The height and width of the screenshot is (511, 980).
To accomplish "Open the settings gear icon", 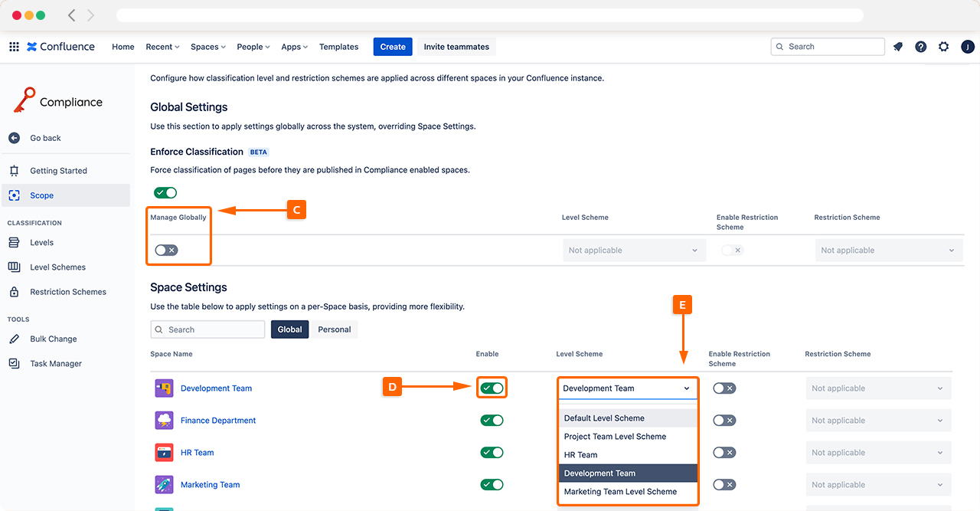I will click(943, 47).
